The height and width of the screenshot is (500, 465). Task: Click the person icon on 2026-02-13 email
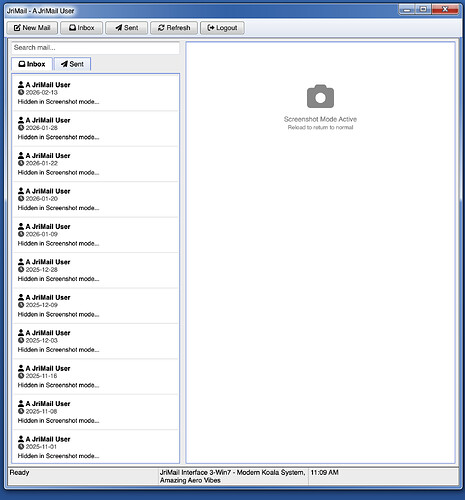click(21, 84)
